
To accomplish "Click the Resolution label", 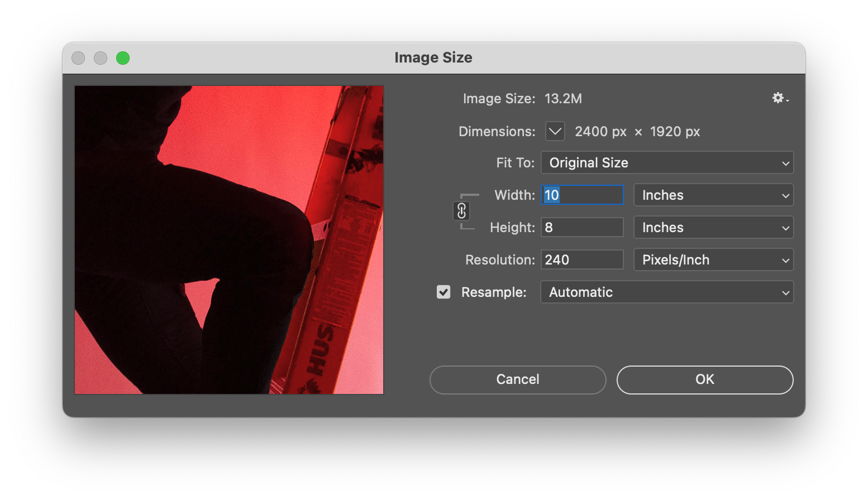I will point(500,260).
